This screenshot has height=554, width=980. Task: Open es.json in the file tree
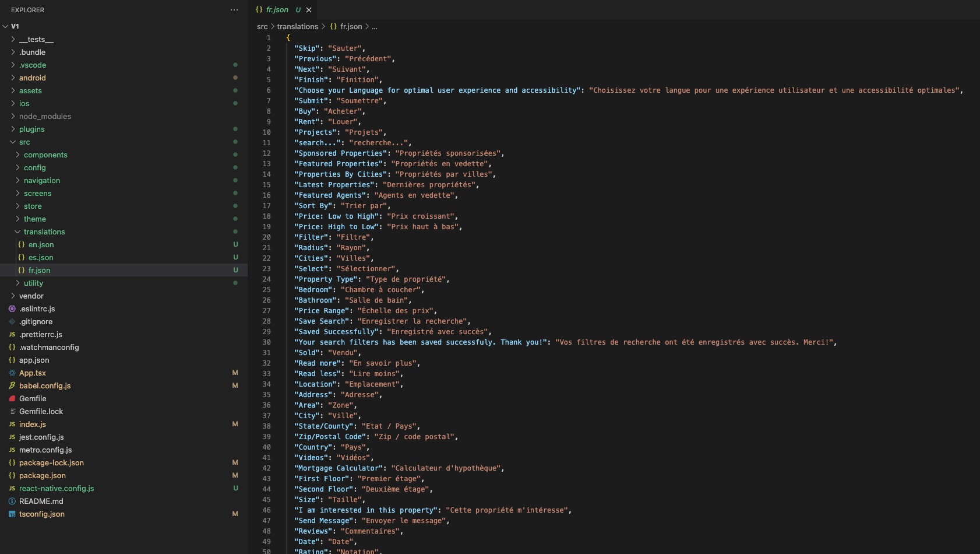coord(41,258)
